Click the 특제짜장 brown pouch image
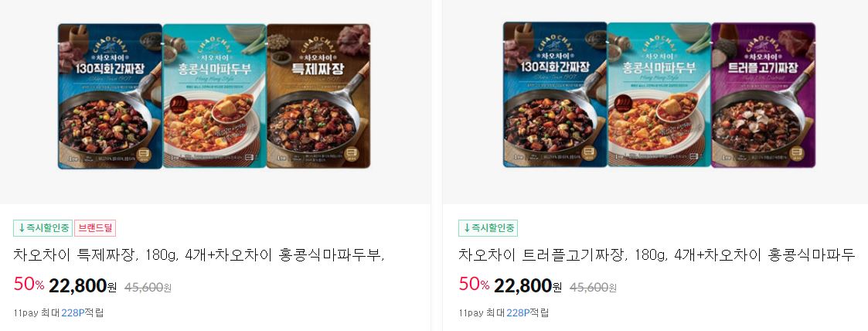This screenshot has height=331, width=868. click(318, 96)
